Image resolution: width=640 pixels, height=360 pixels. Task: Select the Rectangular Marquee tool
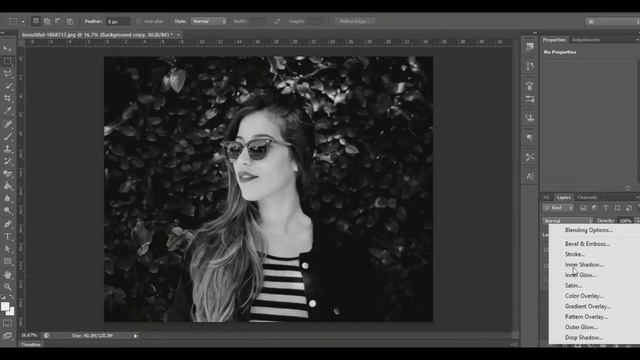7,61
